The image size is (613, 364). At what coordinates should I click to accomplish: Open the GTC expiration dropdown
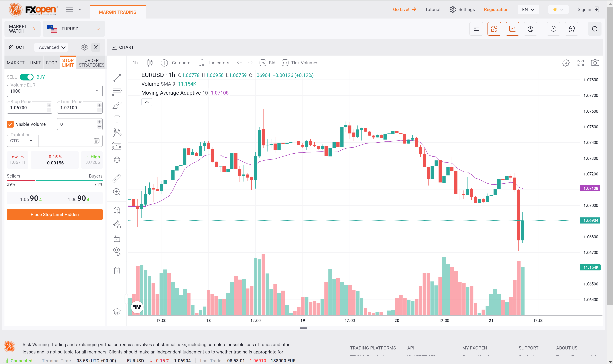pyautogui.click(x=23, y=141)
